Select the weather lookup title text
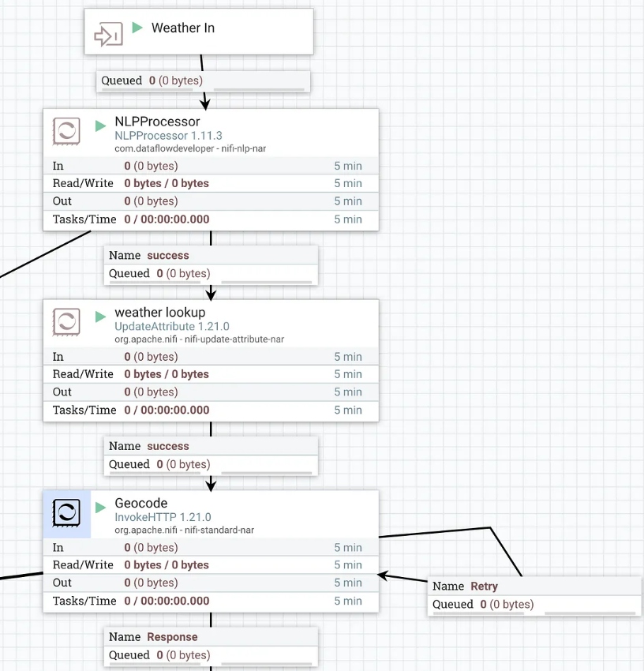This screenshot has height=671, width=644. click(160, 313)
